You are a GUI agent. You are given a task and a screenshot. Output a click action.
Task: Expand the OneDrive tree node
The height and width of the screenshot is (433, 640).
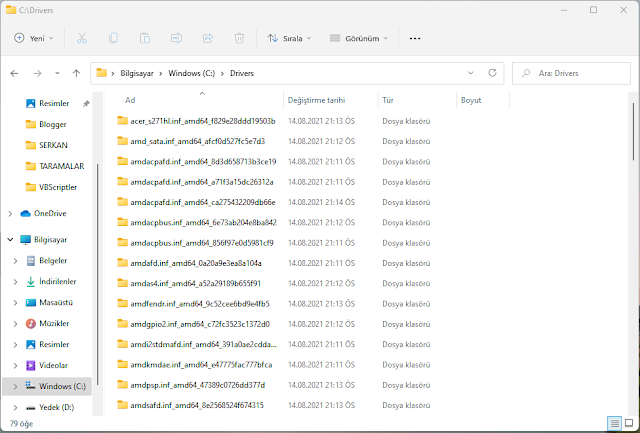coord(10,213)
